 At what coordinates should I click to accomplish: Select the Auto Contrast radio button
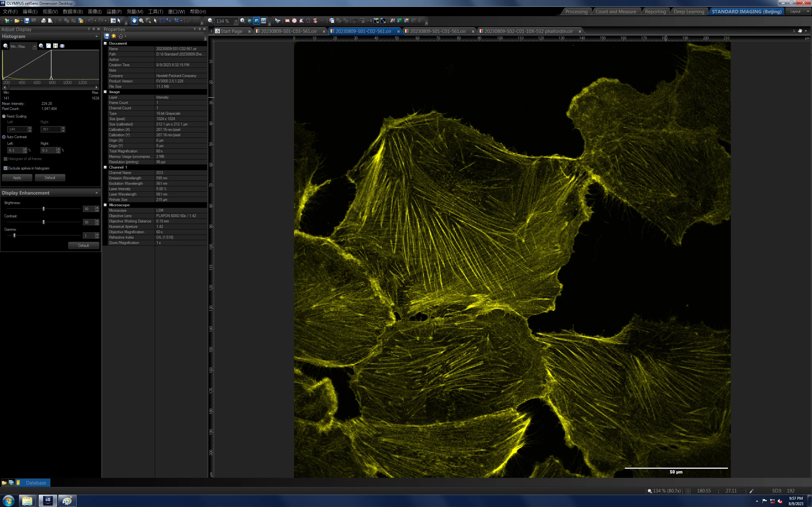pyautogui.click(x=4, y=137)
